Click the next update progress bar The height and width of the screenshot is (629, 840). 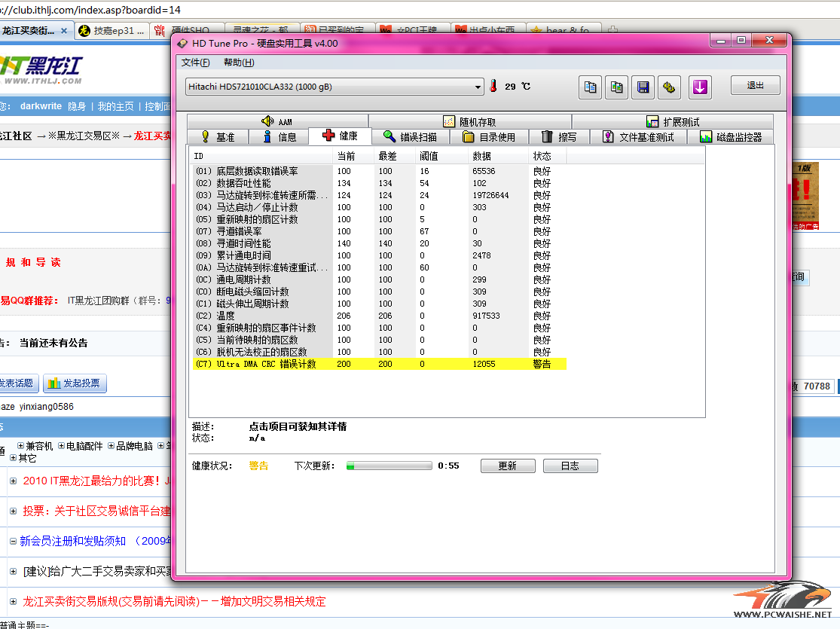[x=389, y=466]
